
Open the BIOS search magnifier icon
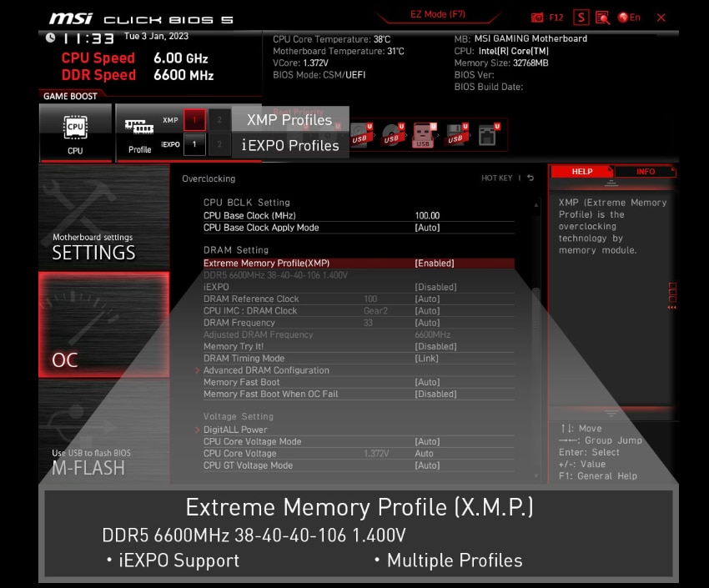click(x=603, y=18)
